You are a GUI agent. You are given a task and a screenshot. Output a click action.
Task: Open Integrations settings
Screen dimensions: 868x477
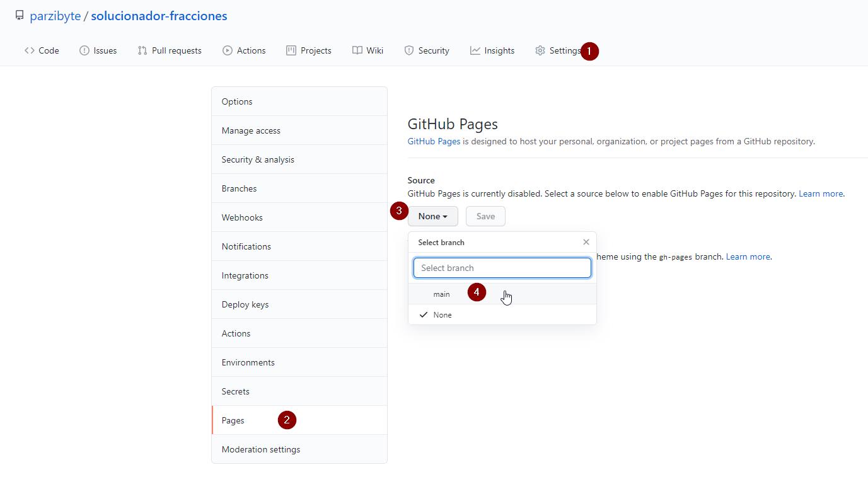[x=299, y=275]
